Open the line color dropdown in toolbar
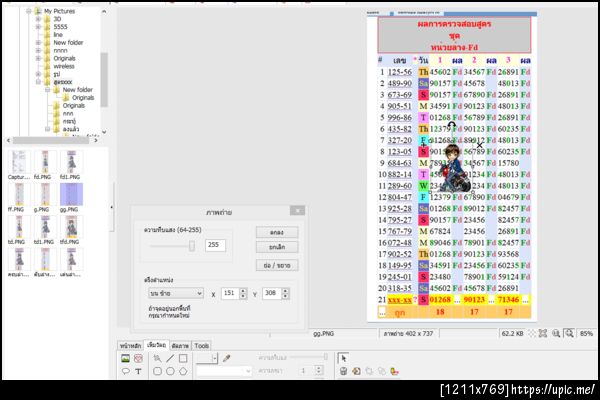 214,358
